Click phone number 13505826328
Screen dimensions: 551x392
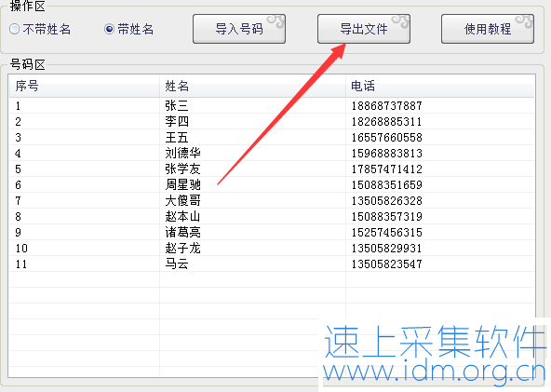click(386, 200)
